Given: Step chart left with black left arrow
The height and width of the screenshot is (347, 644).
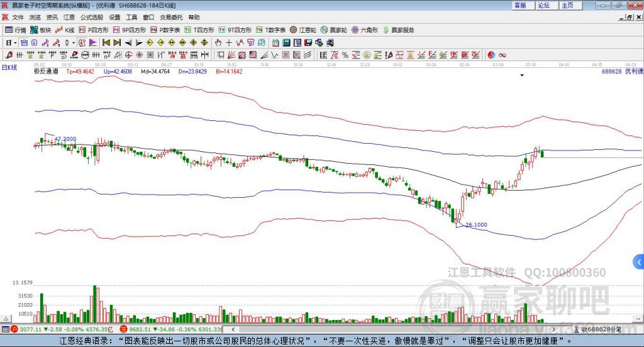Looking at the screenshot, I should (x=128, y=43).
